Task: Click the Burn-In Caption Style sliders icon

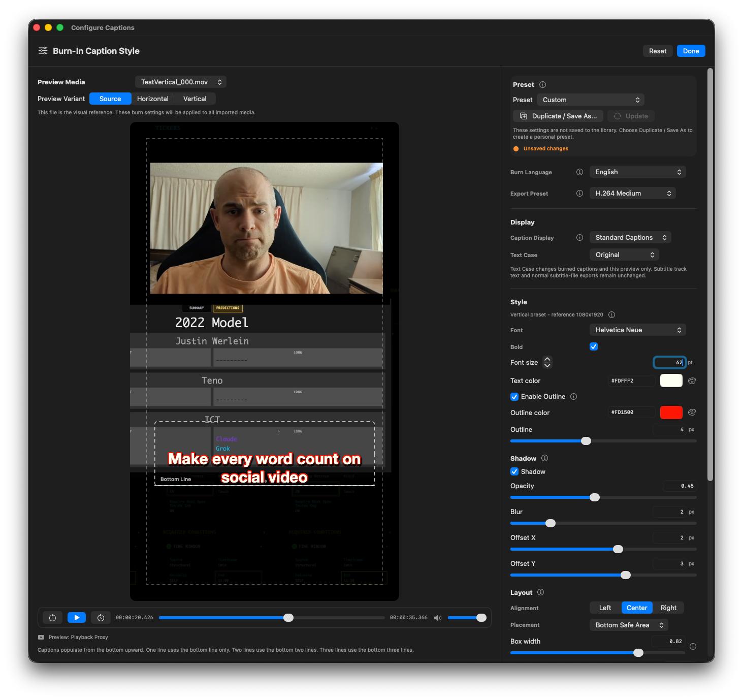Action: (43, 51)
